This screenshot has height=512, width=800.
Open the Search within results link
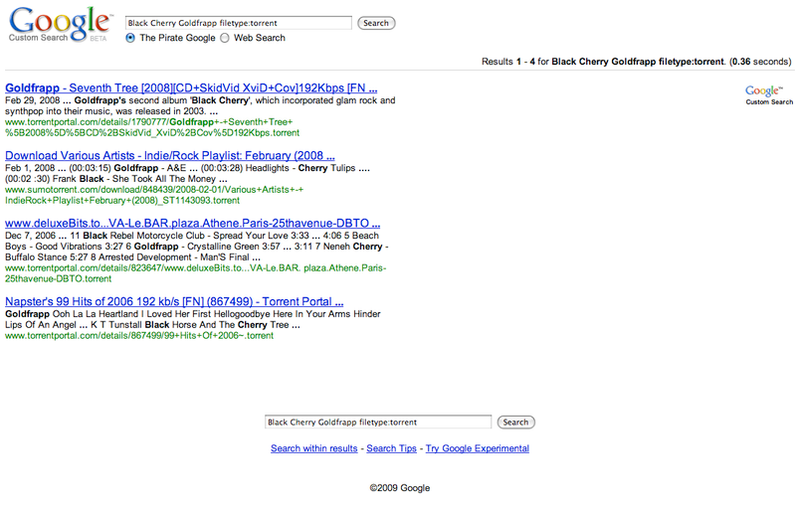[x=314, y=448]
